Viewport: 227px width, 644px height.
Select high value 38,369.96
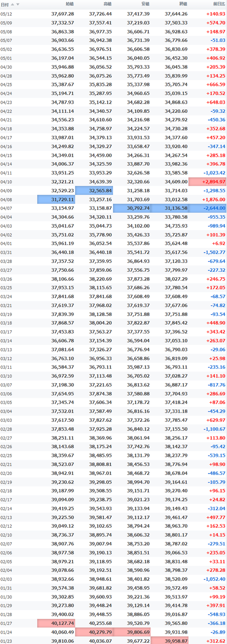point(100,437)
